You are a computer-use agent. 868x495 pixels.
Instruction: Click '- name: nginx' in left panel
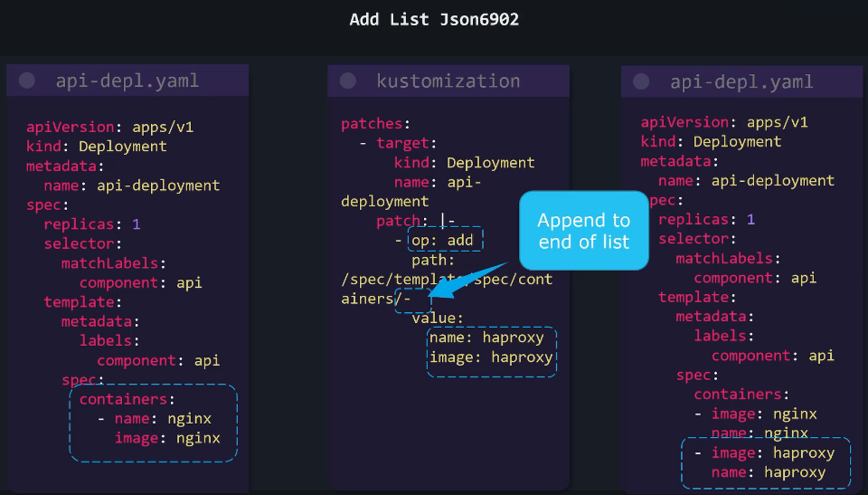[x=155, y=418]
